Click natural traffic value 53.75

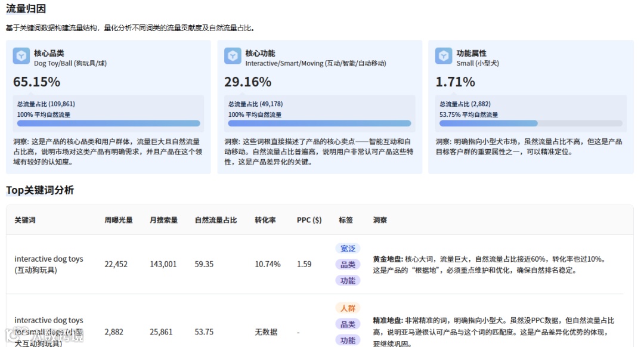(204, 332)
